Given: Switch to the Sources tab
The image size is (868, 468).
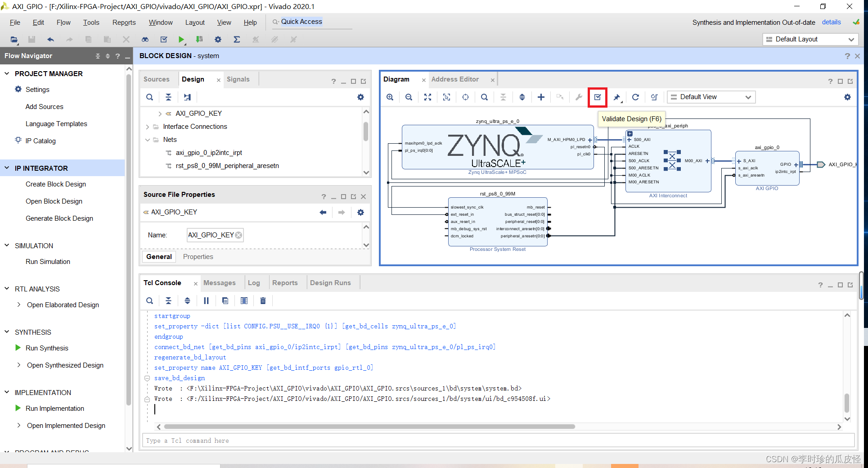Looking at the screenshot, I should [x=157, y=79].
